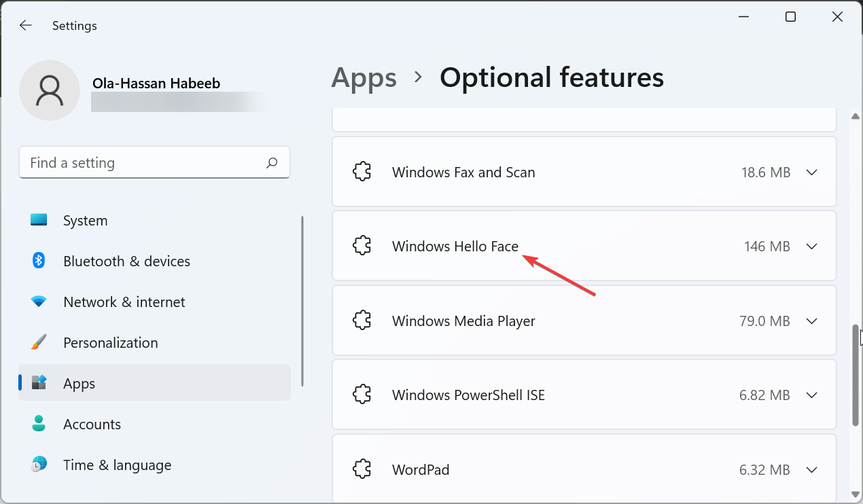
Task: Expand the Windows Media Player entry
Action: pyautogui.click(x=811, y=321)
